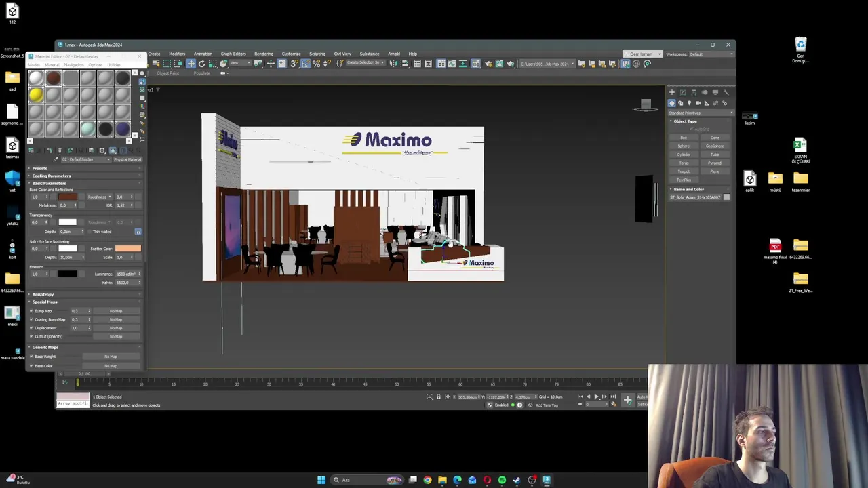Toggle Backlight in Material Editor side toolbar
Screen dimensions: 868x488
pos(142,82)
